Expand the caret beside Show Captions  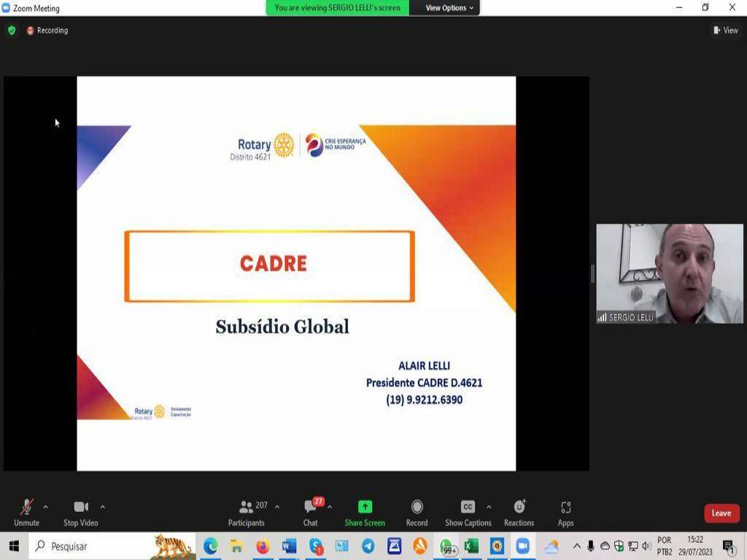tap(489, 507)
